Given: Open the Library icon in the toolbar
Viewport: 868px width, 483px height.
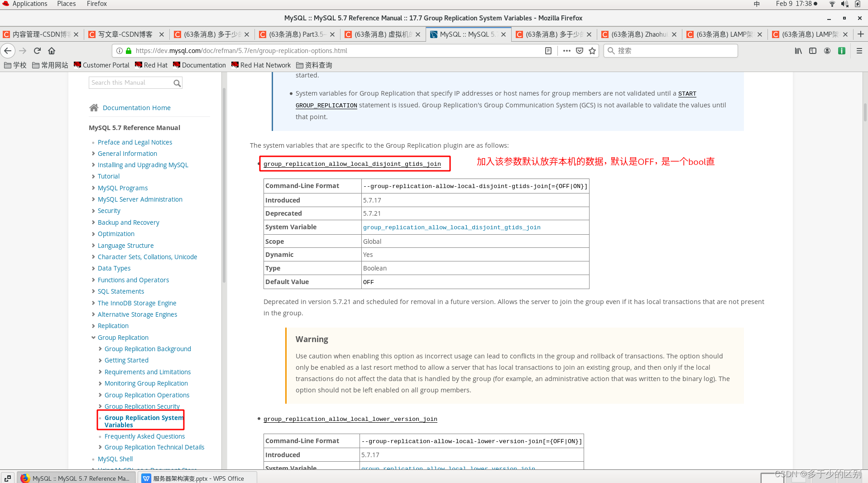Looking at the screenshot, I should (x=798, y=51).
